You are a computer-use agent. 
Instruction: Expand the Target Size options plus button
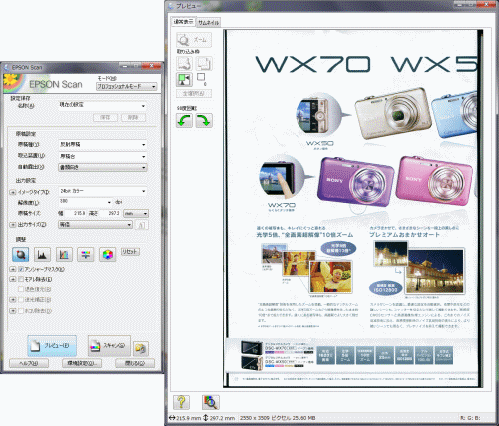(13, 225)
